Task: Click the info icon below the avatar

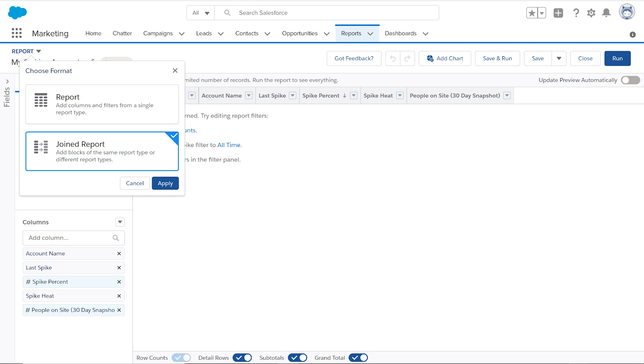Action: pyautogui.click(x=633, y=35)
